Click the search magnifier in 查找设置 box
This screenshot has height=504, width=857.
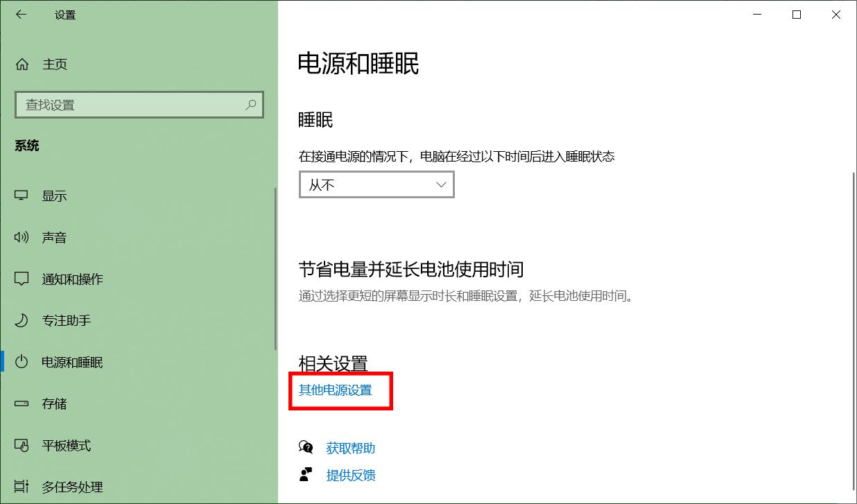click(x=251, y=105)
